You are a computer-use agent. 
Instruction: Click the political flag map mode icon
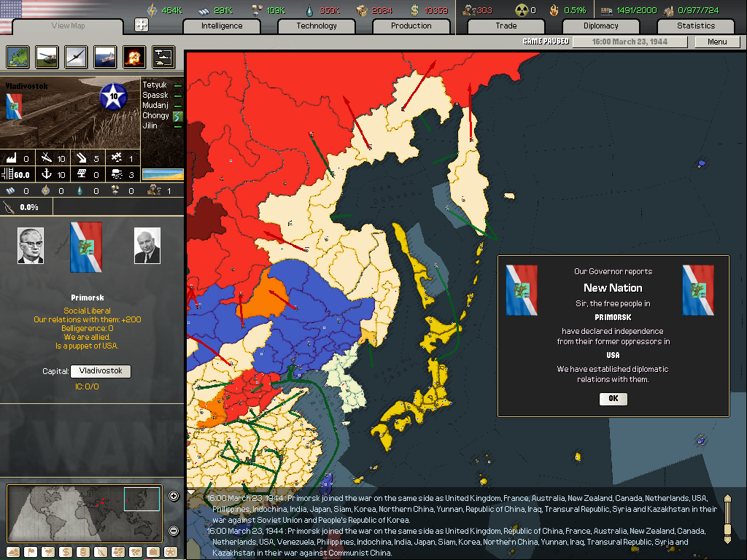pyautogui.click(x=31, y=552)
